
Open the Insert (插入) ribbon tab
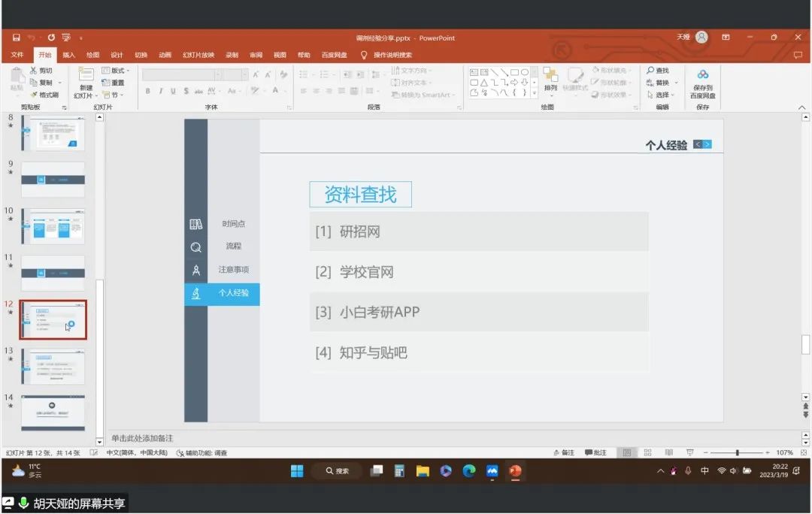click(x=68, y=55)
